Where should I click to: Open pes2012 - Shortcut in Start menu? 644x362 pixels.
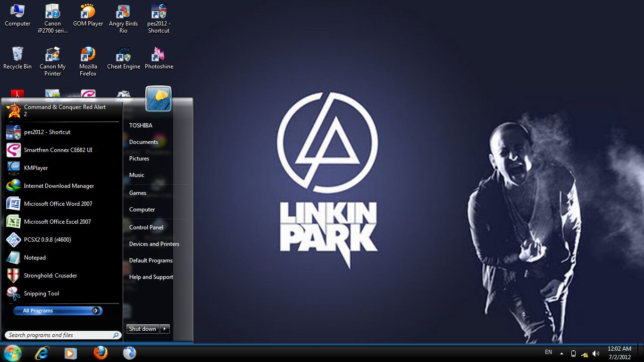pyautogui.click(x=63, y=132)
